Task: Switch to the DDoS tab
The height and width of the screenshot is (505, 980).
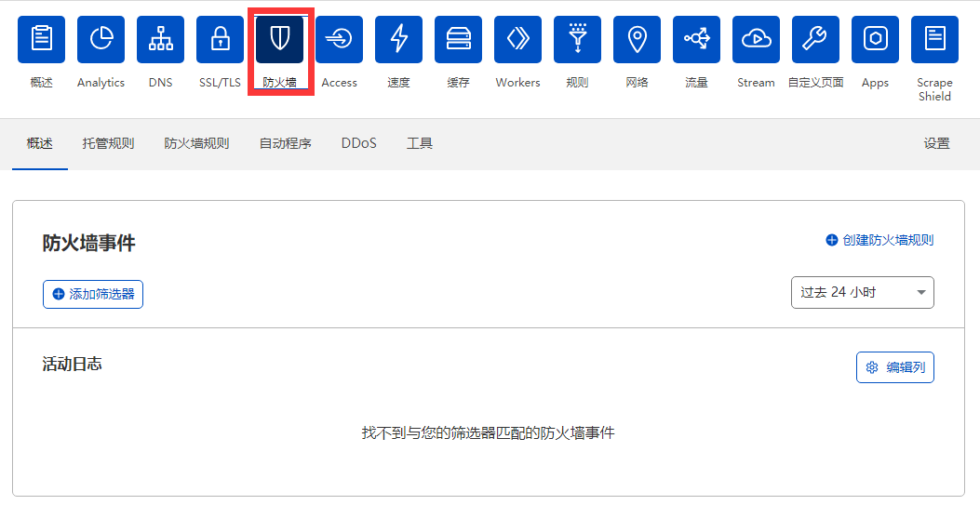Action: 358,143
